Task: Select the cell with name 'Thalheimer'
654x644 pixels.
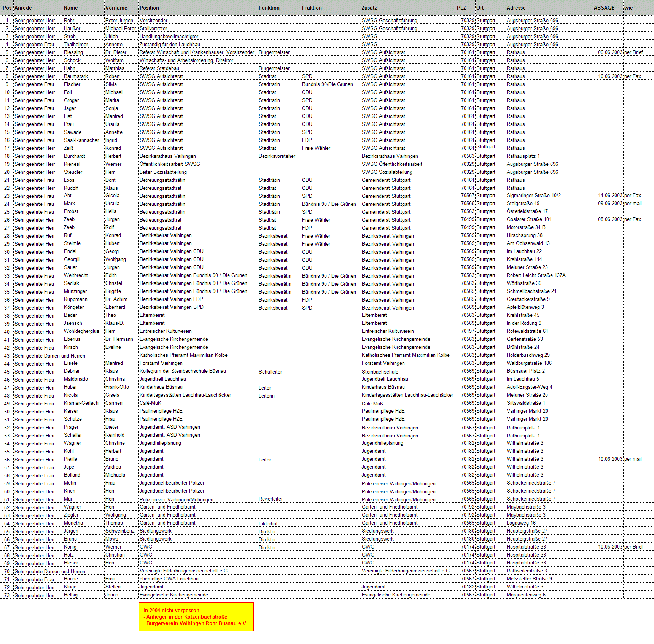Action: [76, 45]
